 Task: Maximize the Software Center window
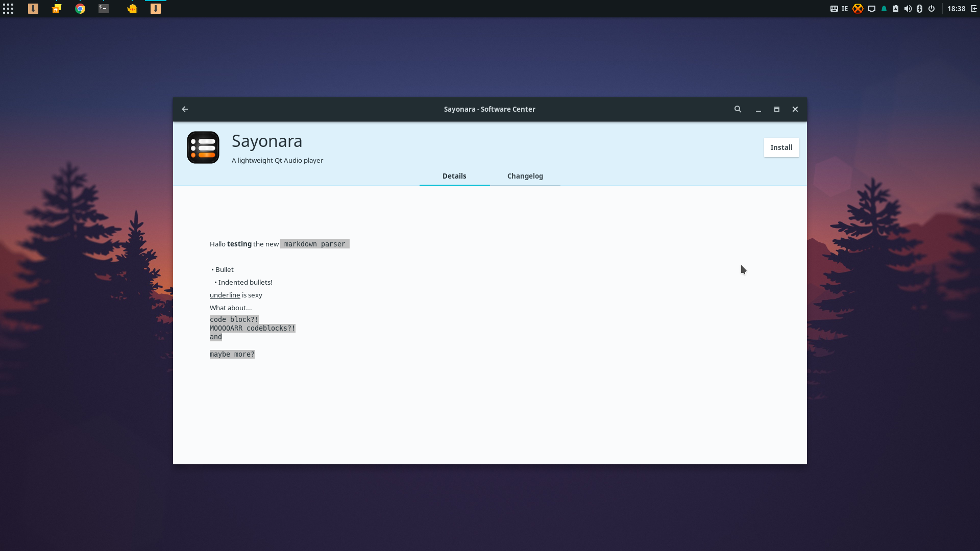click(777, 109)
